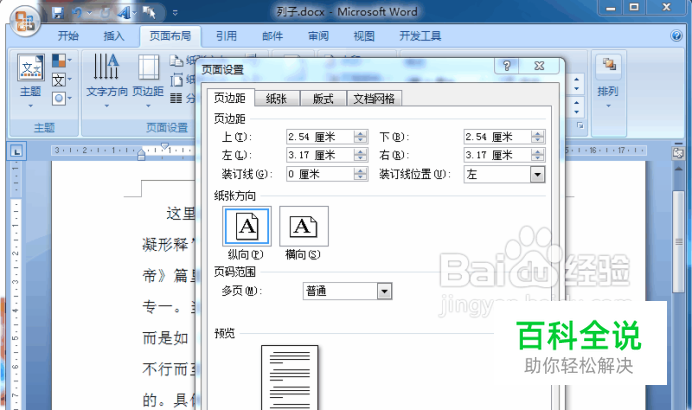This screenshot has height=410, width=692.
Task: Open 排列 arrange group
Action: [608, 81]
